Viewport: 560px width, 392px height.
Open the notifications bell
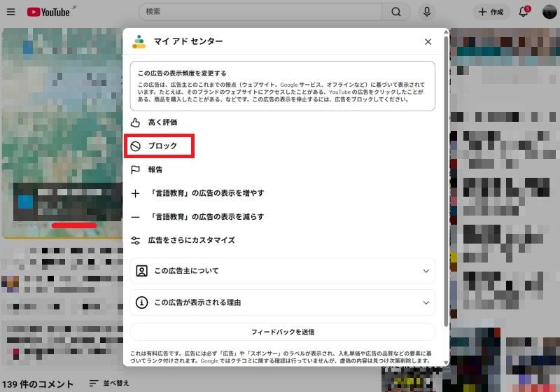tap(524, 12)
